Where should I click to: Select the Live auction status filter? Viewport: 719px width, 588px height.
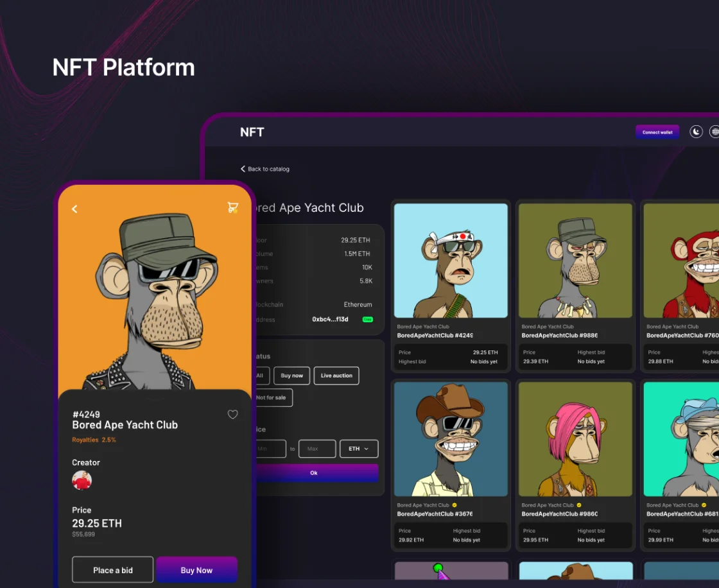[336, 376]
